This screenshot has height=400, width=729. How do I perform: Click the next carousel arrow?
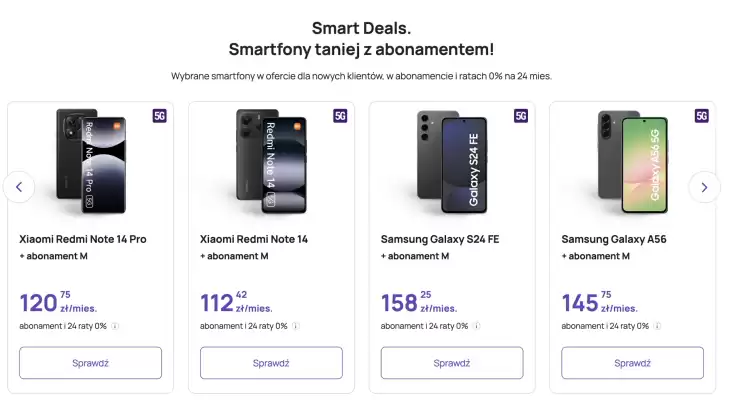pyautogui.click(x=704, y=187)
